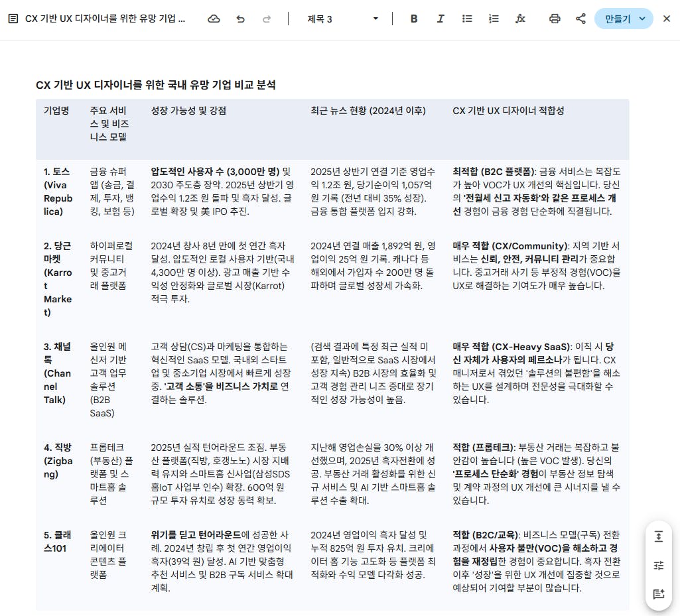The width and height of the screenshot is (680, 616).
Task: Insert an equation using the fx icon
Action: [521, 19]
